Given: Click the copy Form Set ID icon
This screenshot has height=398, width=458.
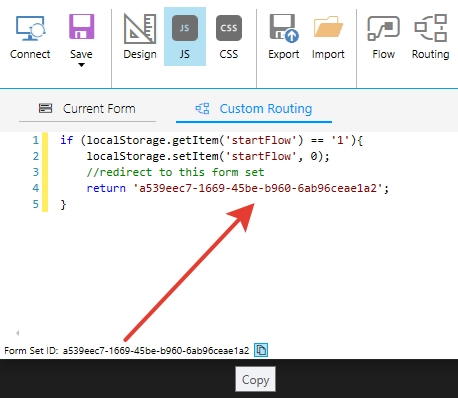Looking at the screenshot, I should [x=261, y=350].
